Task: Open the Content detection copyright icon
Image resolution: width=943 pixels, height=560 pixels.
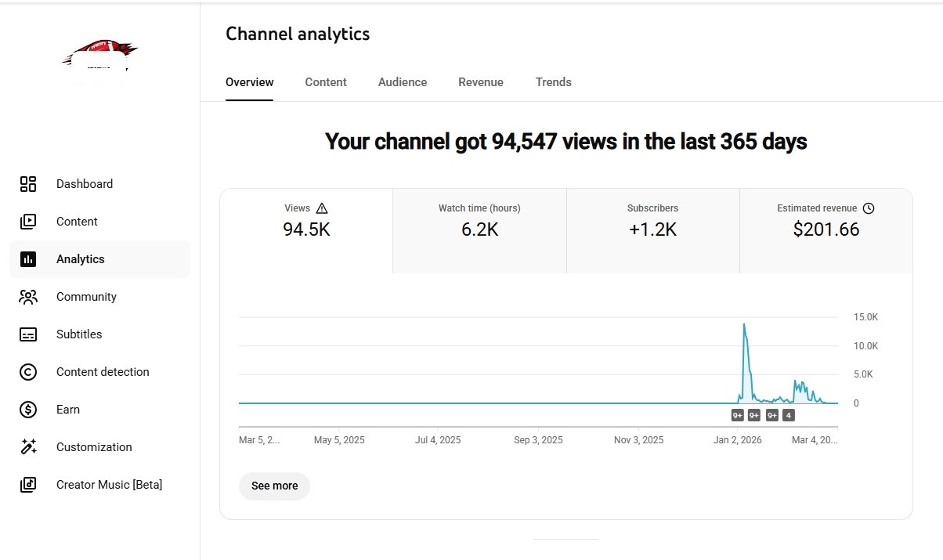Action: click(28, 372)
